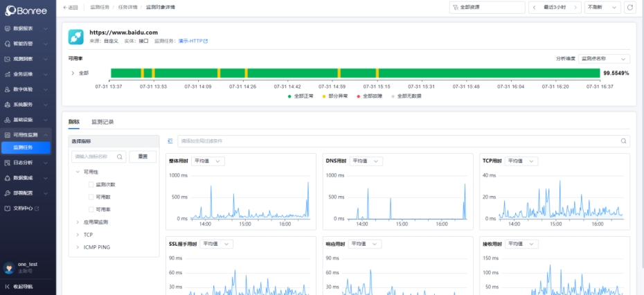
Task: Click the 数据报表 sidebar icon
Action: [x=7, y=29]
